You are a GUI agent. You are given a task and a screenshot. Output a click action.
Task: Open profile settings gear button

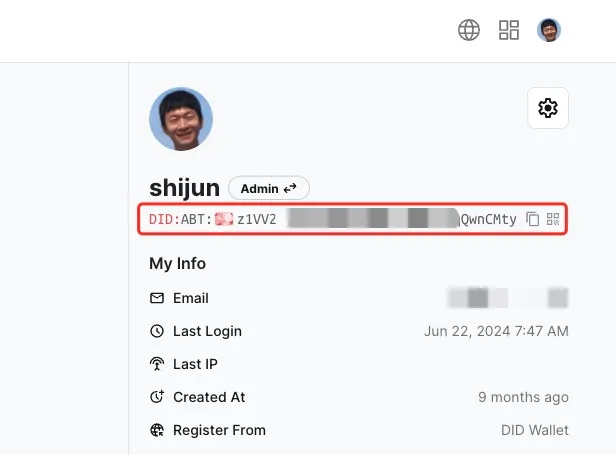(x=548, y=108)
